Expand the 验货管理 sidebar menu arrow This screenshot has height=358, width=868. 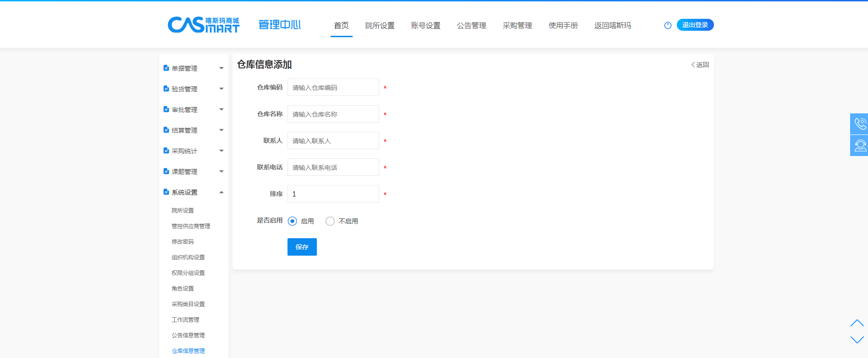coord(221,89)
